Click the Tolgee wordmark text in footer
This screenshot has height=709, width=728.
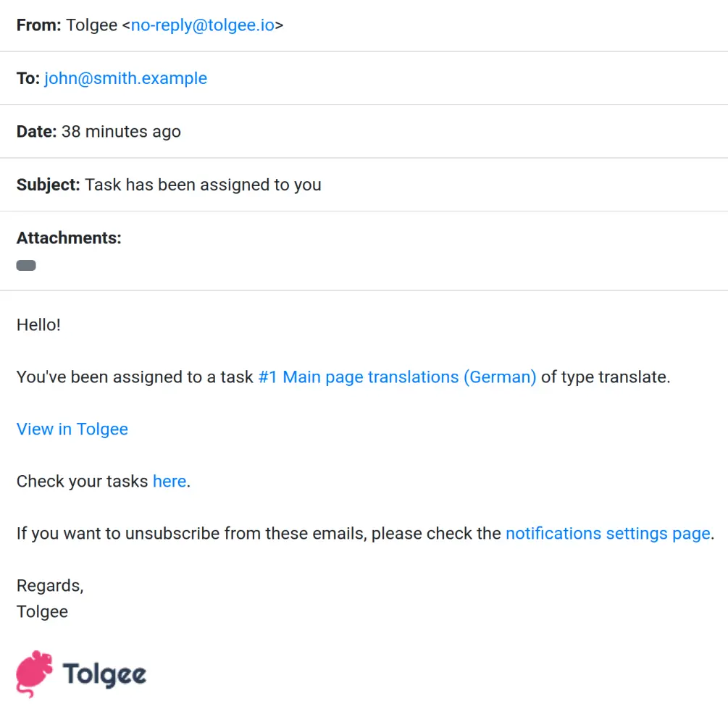click(104, 674)
